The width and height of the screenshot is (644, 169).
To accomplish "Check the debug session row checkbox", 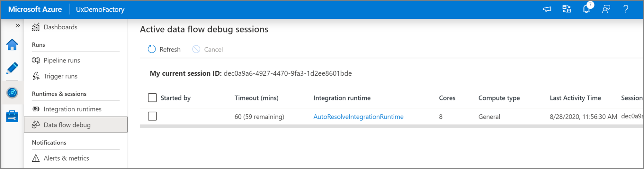I will click(x=152, y=116).
